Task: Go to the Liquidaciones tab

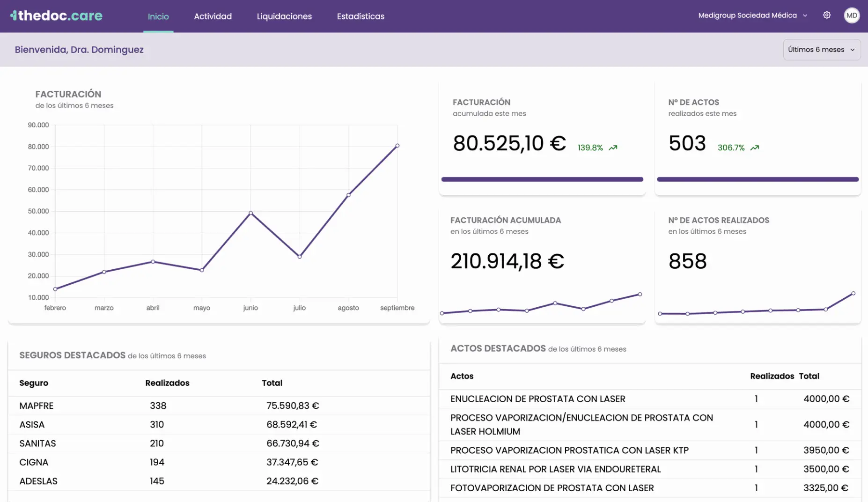Action: 284,16
